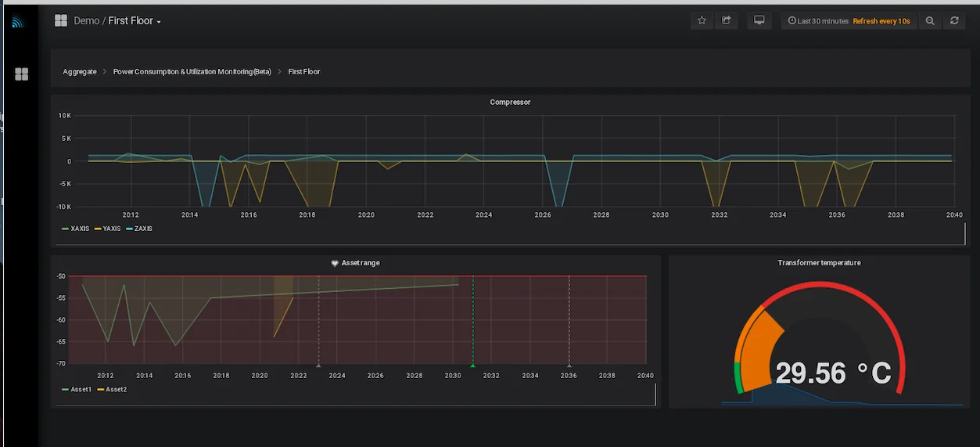Star this dashboard as favorite
This screenshot has height=447, width=980.
(702, 21)
